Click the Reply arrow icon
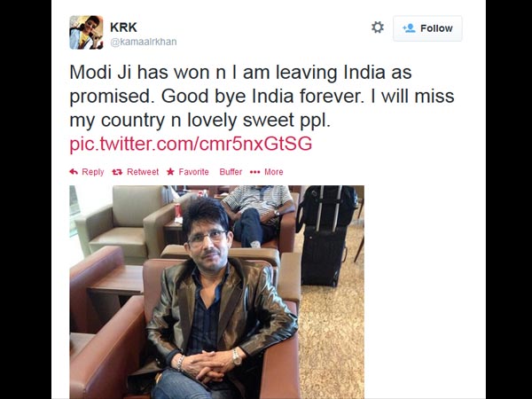 (x=74, y=172)
